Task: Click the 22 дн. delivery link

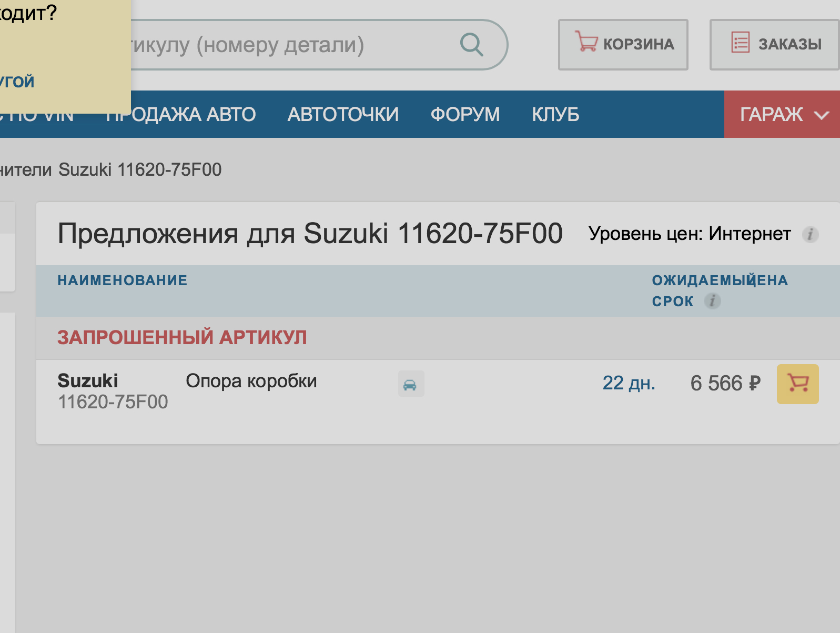Action: pyautogui.click(x=629, y=383)
